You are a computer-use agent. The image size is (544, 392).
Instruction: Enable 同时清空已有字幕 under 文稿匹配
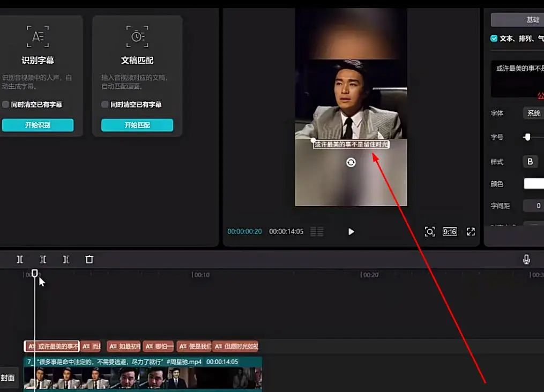tap(104, 104)
